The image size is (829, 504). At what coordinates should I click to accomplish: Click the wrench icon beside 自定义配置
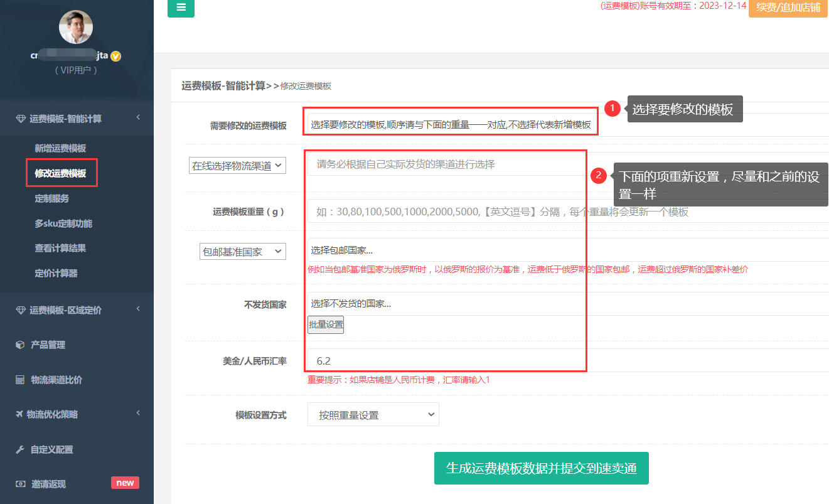20,449
